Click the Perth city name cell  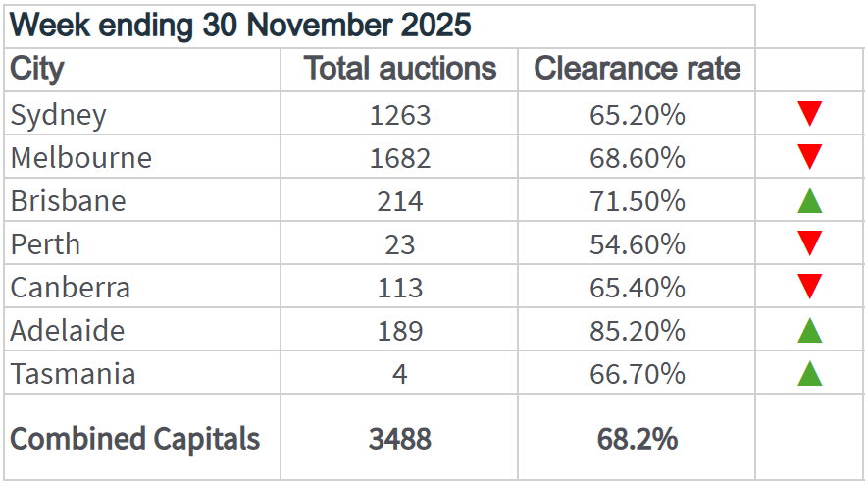point(45,244)
